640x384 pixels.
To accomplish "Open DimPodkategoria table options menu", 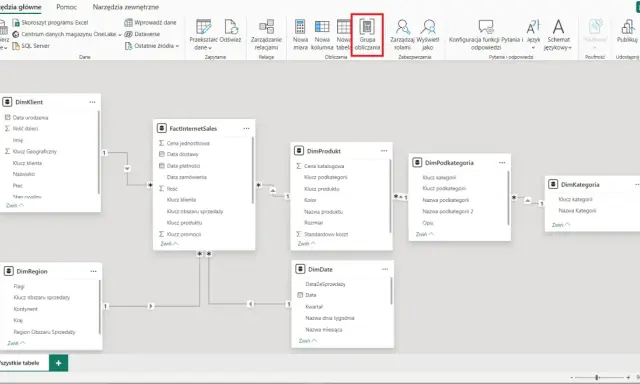I will point(502,163).
